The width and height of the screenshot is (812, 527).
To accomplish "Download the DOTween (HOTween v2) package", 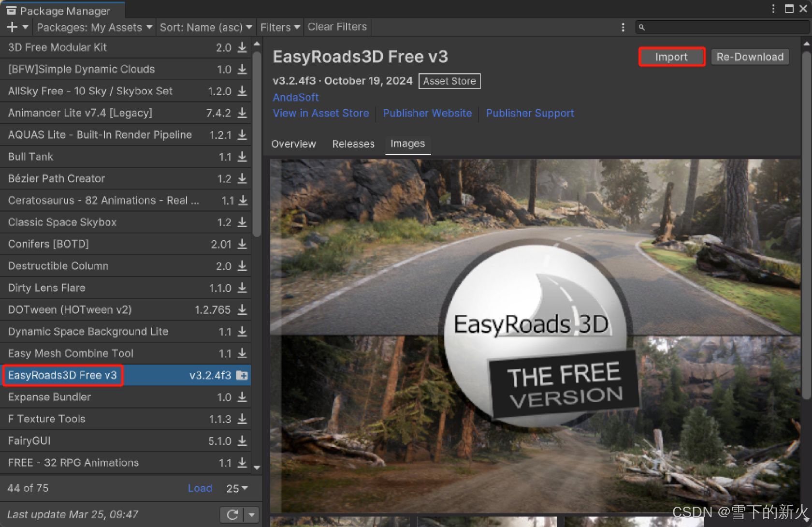I will click(241, 309).
